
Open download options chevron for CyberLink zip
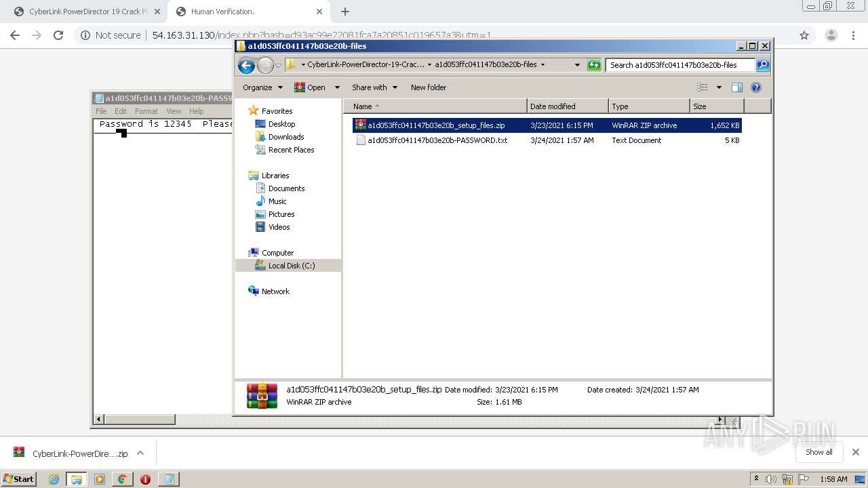click(x=140, y=453)
